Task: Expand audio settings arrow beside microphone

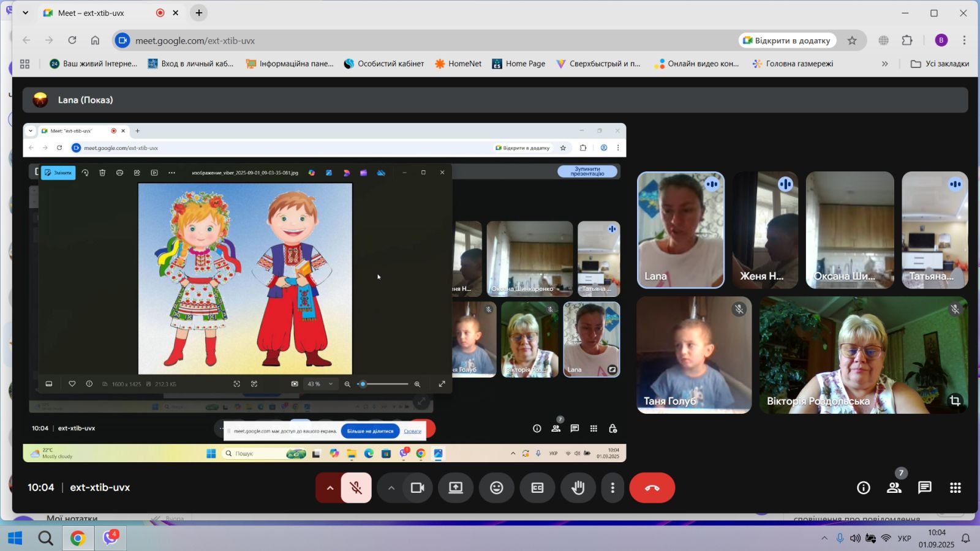Action: [x=330, y=488]
